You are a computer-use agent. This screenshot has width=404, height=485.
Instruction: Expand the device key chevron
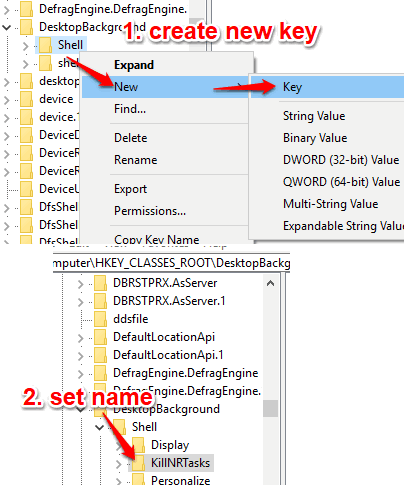pyautogui.click(x=7, y=100)
